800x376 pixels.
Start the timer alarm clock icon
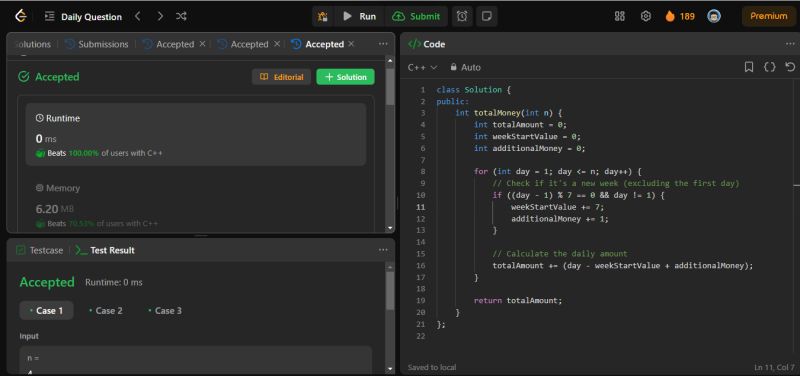[x=462, y=16]
